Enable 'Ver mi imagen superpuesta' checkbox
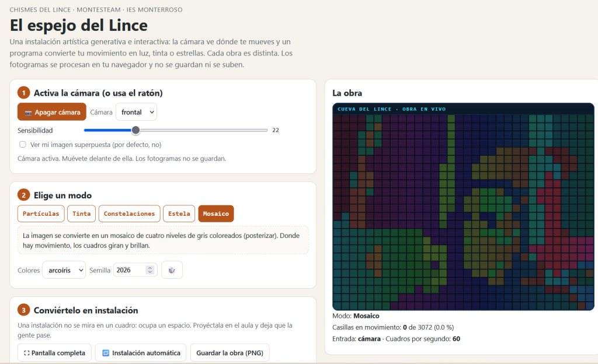 23,145
